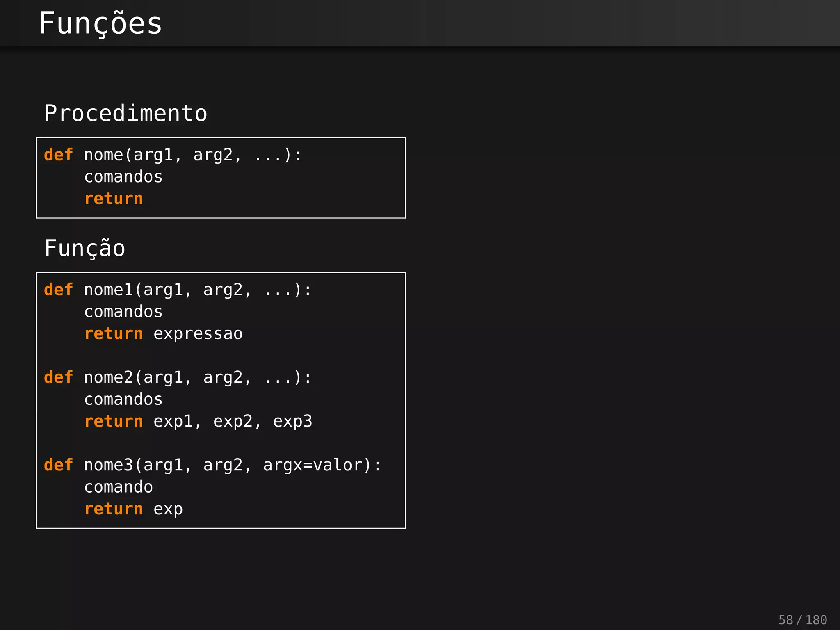The height and width of the screenshot is (630, 840).
Task: Click the orange "def" before nome2
Action: (x=59, y=377)
